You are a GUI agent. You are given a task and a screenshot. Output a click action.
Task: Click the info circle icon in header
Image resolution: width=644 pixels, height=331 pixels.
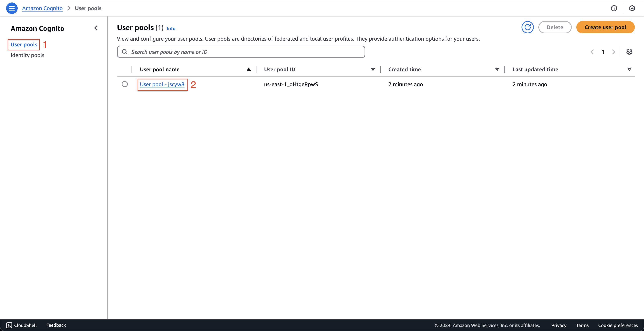[614, 8]
